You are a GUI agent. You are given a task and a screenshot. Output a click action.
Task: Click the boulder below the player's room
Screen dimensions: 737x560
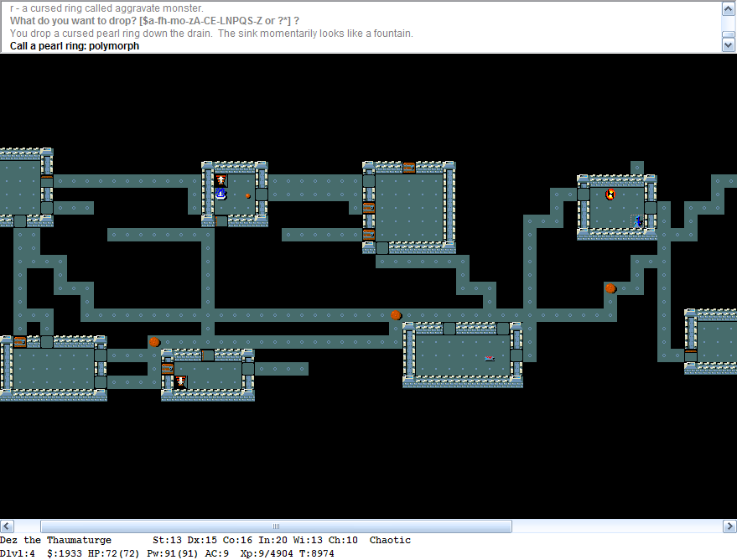point(610,288)
